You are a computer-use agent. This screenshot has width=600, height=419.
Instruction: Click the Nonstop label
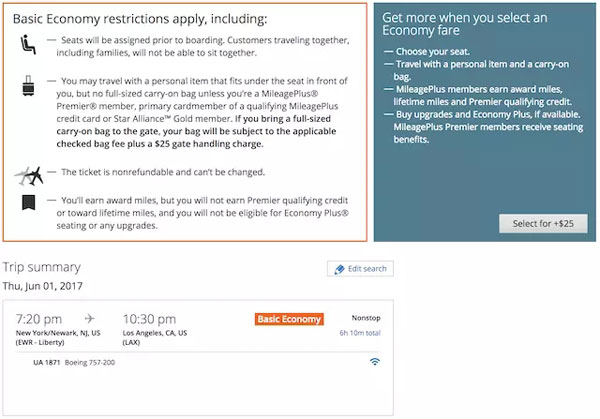click(366, 318)
